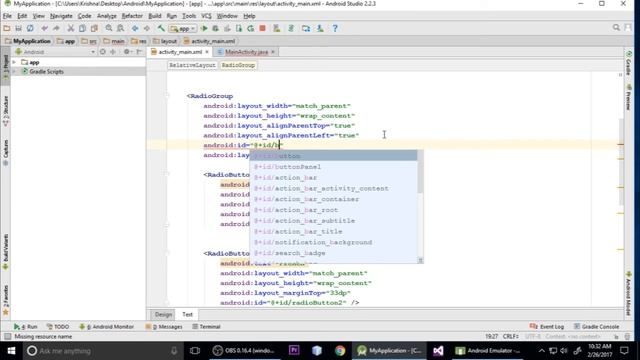
Task: Click the RelativeLayout breadcrumb
Action: (x=192, y=65)
